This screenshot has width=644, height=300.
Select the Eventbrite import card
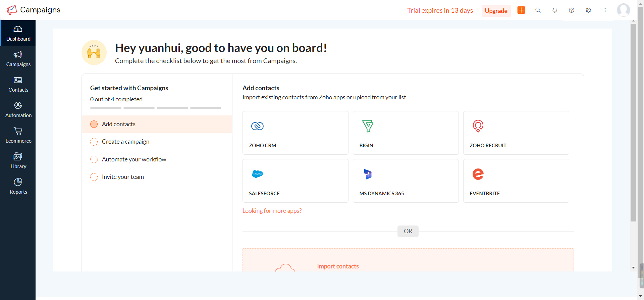[x=516, y=181]
